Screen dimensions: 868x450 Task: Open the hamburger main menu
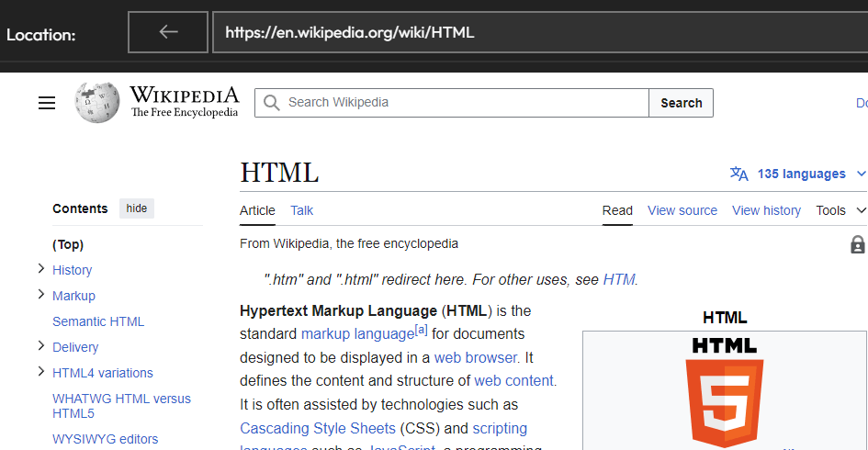click(x=47, y=103)
